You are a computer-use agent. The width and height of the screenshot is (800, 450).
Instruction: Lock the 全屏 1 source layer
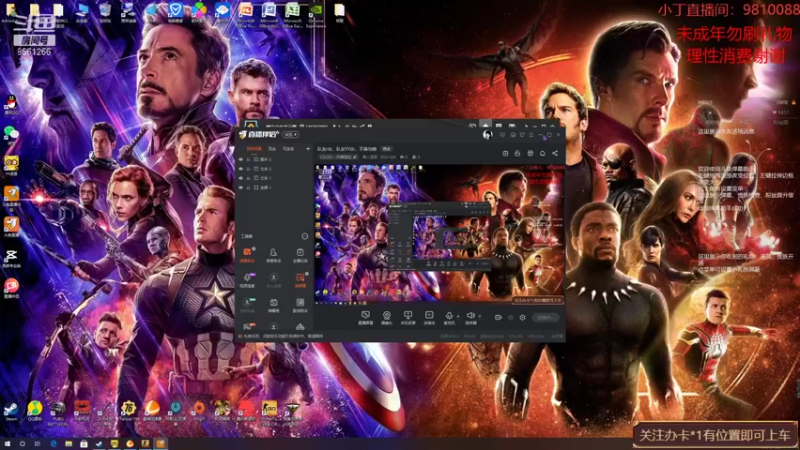[248, 187]
